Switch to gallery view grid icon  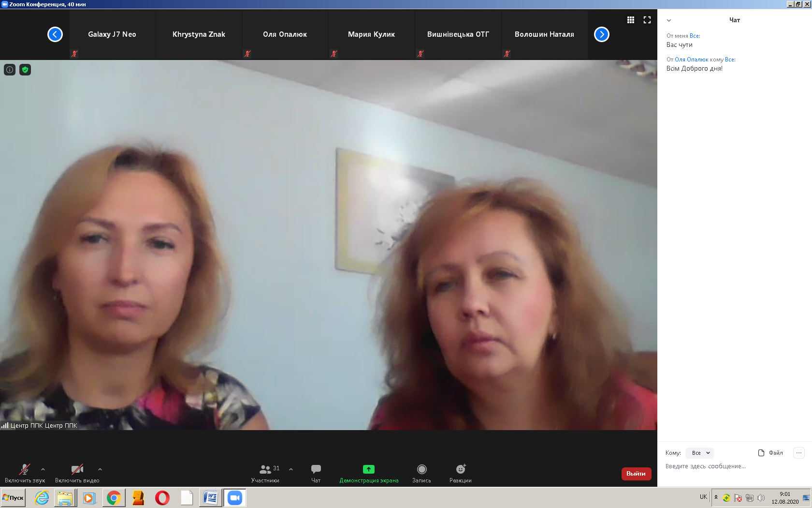click(x=631, y=20)
